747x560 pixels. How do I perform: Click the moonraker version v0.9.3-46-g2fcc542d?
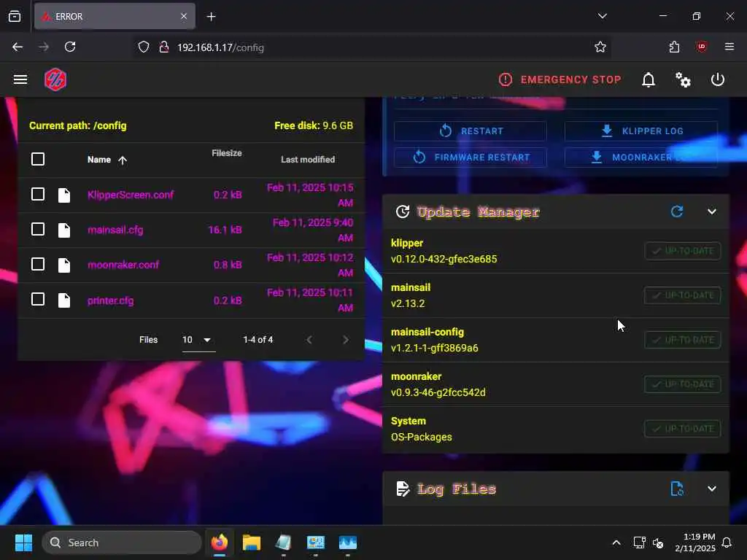[438, 392]
